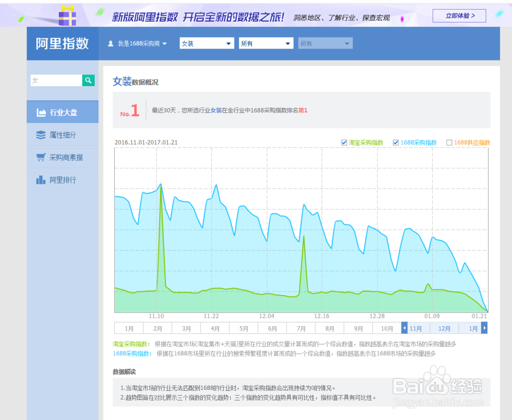
Task: Select the 2月 month tab
Action: click(157, 328)
